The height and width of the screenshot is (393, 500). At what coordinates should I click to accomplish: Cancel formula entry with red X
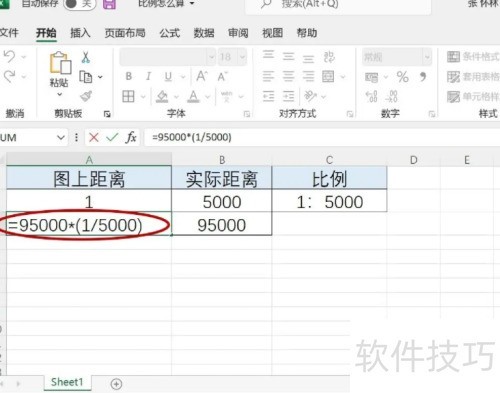[94, 137]
